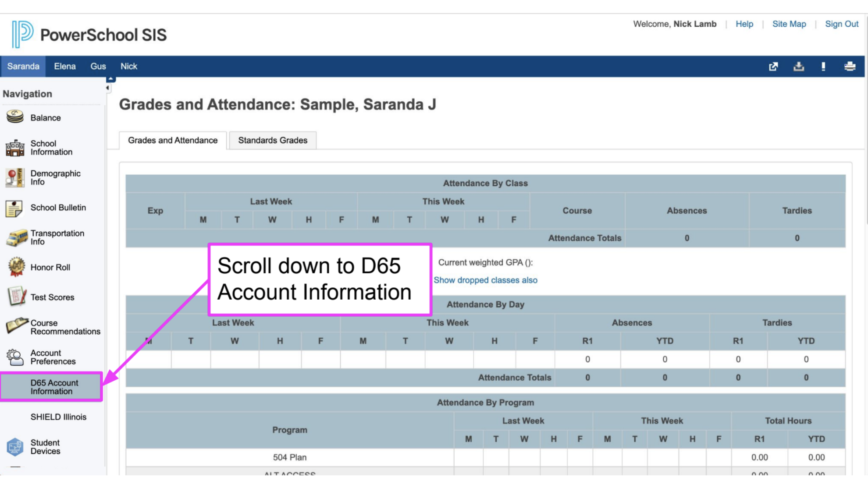Click the Test Scores icon

[x=17, y=297]
